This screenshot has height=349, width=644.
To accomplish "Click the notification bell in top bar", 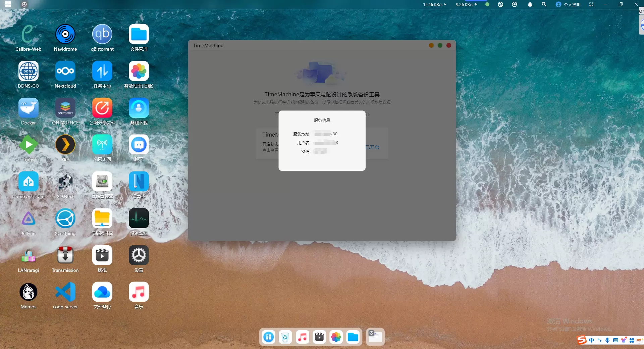I will click(x=530, y=4).
